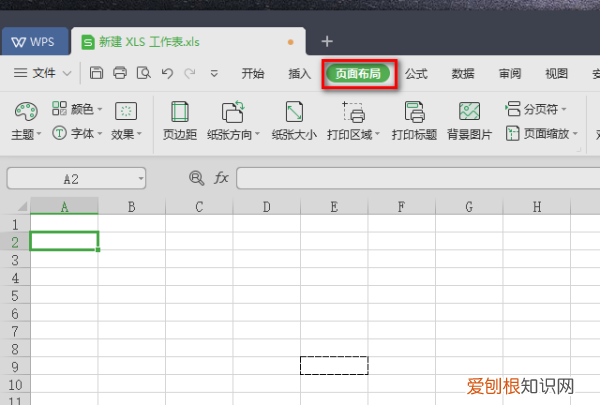This screenshot has height=405, width=600.
Task: Click the Name Box showing A2
Action: click(x=71, y=178)
